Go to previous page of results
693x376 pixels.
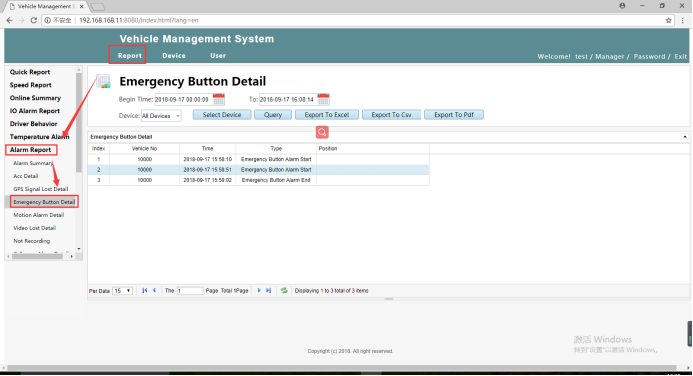tap(154, 290)
